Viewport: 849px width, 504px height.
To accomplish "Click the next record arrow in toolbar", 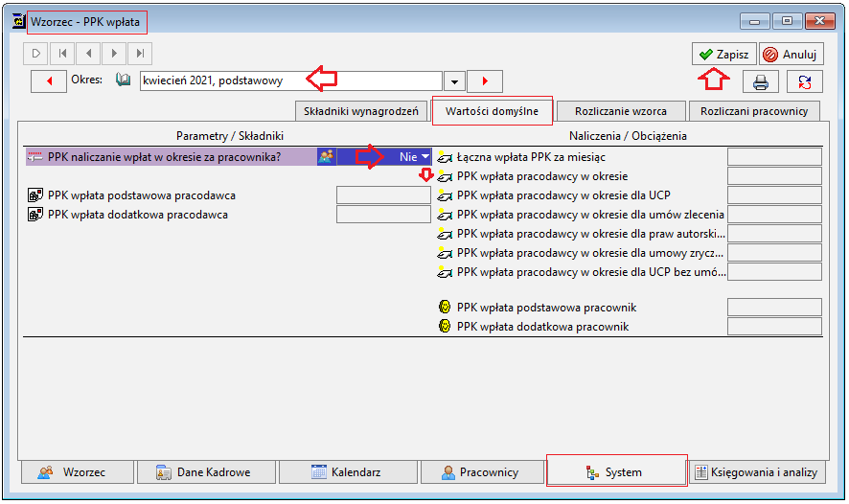I will [x=114, y=54].
